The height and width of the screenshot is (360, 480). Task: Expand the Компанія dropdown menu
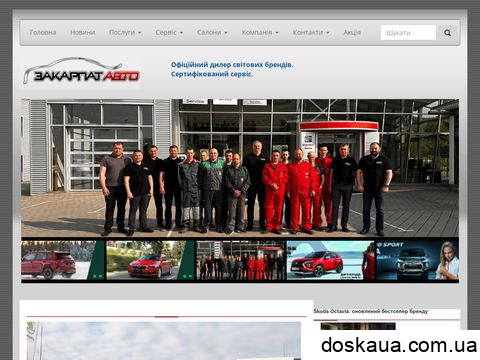coord(260,32)
